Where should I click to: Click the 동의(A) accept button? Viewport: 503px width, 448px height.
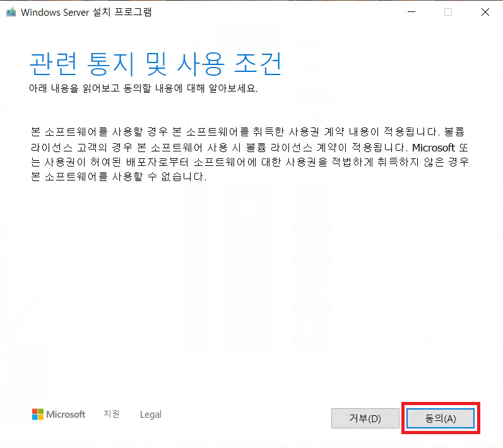coord(440,418)
